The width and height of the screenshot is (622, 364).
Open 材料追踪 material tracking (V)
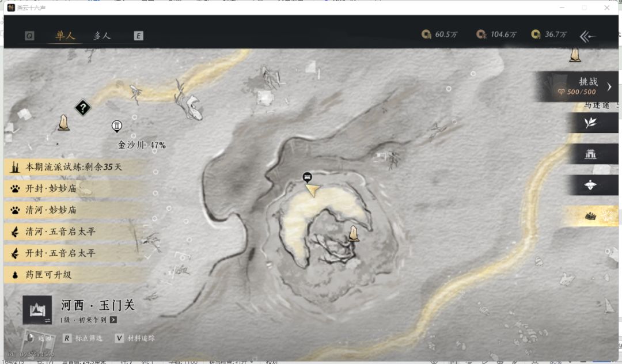[x=135, y=338]
